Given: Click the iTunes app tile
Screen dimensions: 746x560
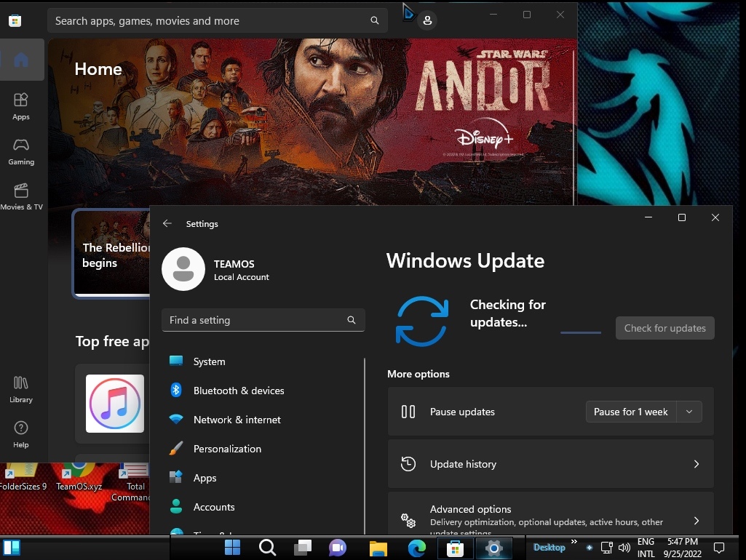Looking at the screenshot, I should pos(115,404).
